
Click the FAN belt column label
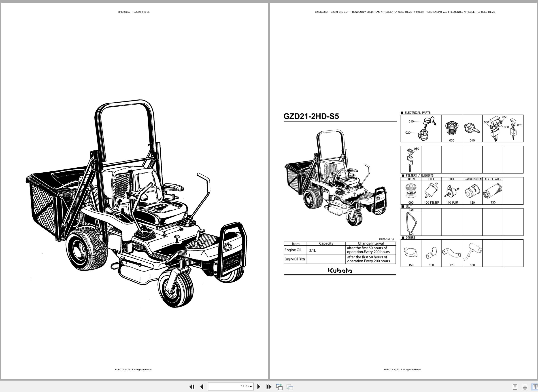coord(411,210)
